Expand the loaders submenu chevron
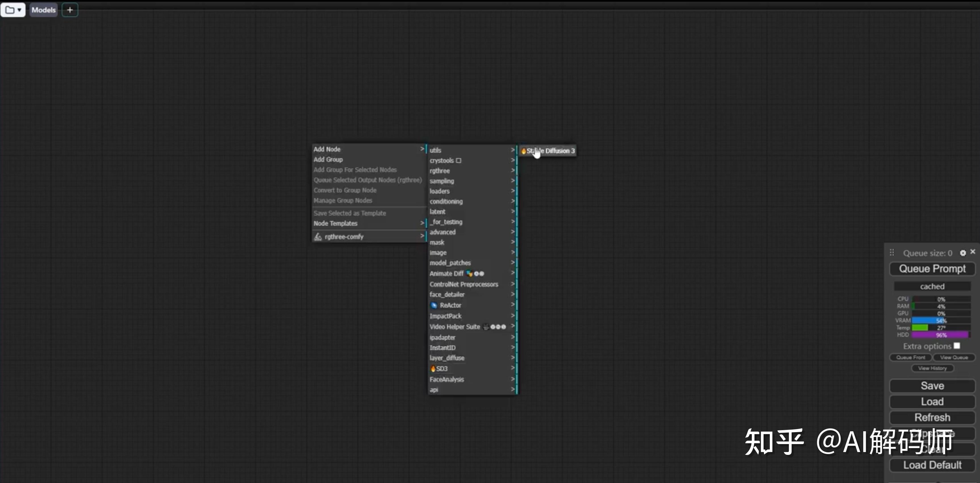The width and height of the screenshot is (980, 483). tap(513, 191)
